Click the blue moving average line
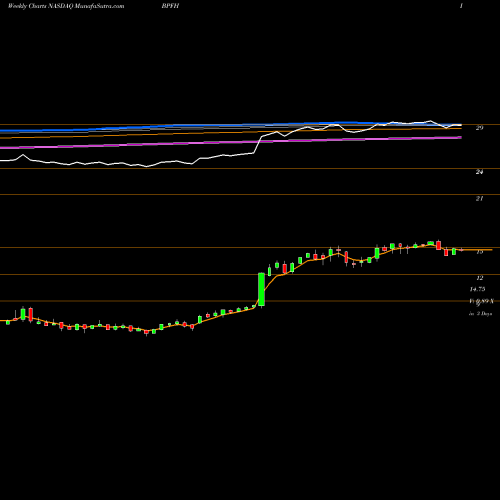The width and height of the screenshot is (500, 500). (x=231, y=126)
